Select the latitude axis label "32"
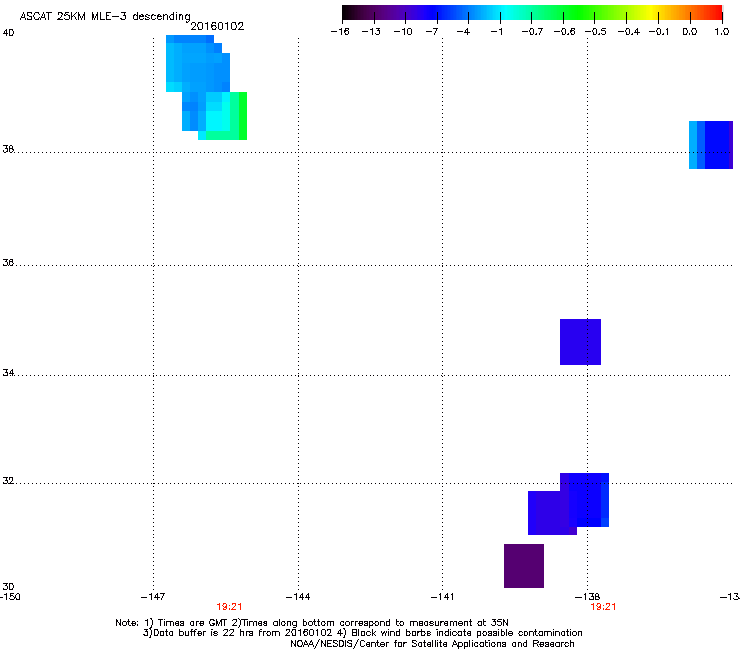Screen dimensions: 740x650 [x=8, y=481]
